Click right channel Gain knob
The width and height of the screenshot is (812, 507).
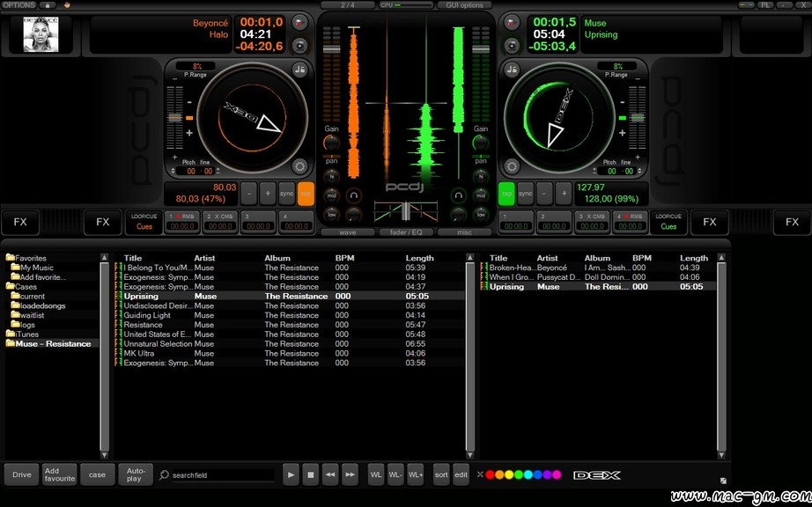[481, 143]
